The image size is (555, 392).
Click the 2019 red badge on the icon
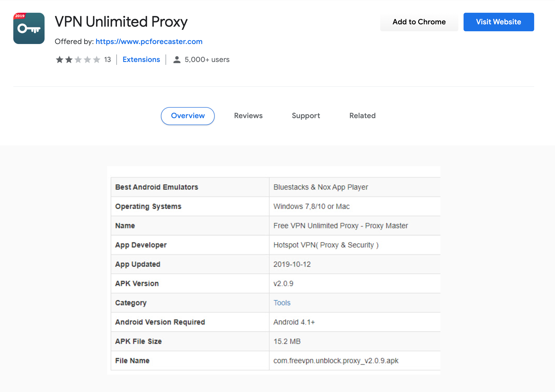point(20,16)
